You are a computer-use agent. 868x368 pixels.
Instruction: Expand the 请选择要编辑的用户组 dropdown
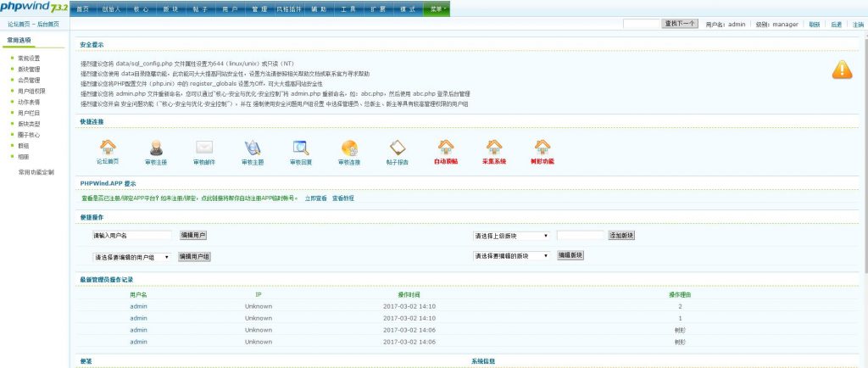coord(131,257)
